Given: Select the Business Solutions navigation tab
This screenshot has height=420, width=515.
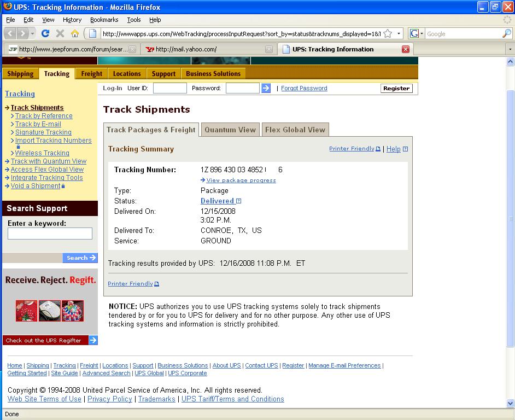Looking at the screenshot, I should click(x=213, y=74).
